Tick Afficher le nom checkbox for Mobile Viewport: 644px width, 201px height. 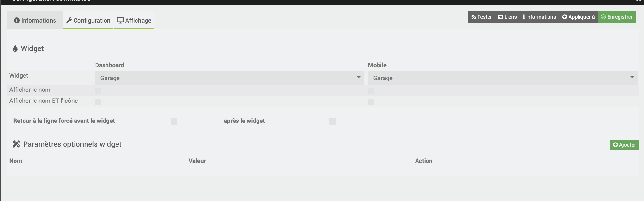pyautogui.click(x=371, y=91)
